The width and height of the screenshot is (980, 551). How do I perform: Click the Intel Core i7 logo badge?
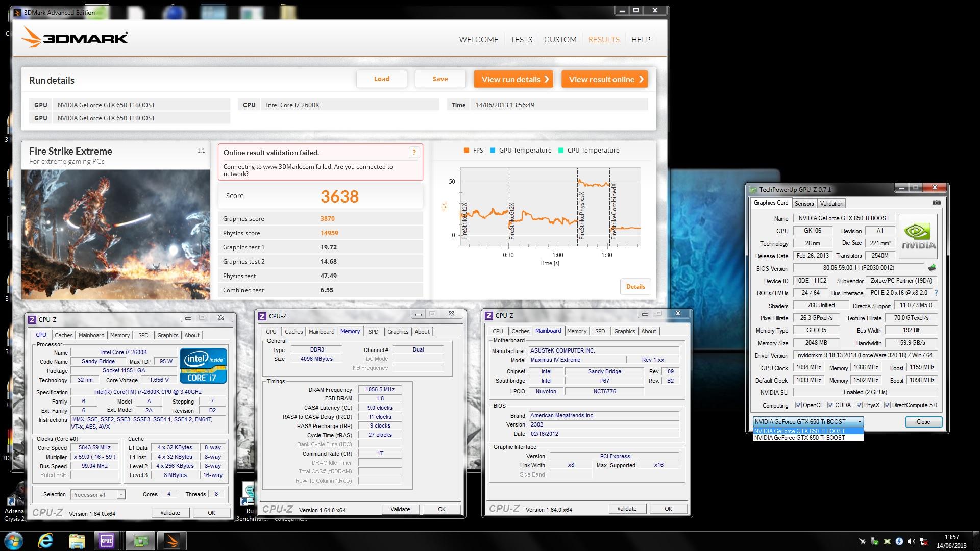pyautogui.click(x=203, y=366)
